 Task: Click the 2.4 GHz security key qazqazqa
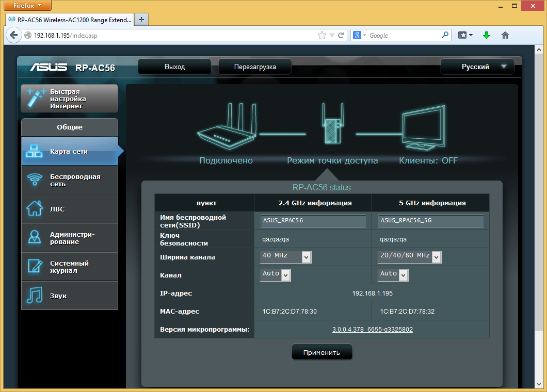(276, 239)
